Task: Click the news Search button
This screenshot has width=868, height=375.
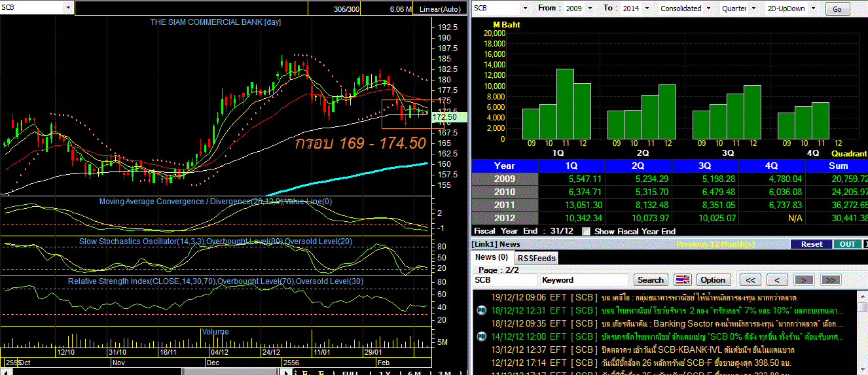Action: tap(651, 280)
